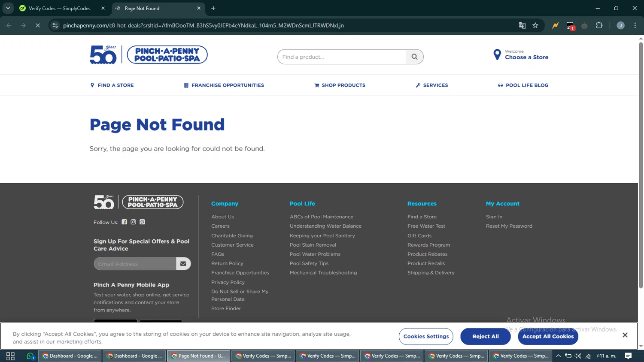
Task: Click the Pinch A Penny header logo
Action: 149,54
